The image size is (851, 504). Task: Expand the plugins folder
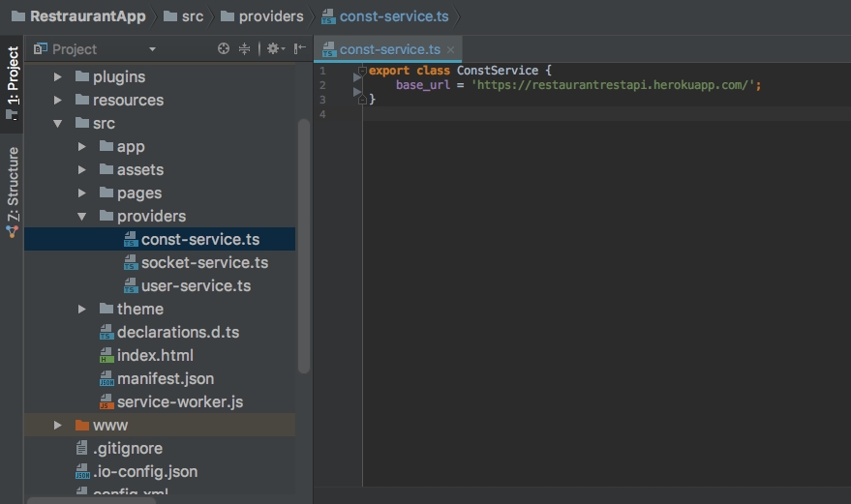(58, 76)
